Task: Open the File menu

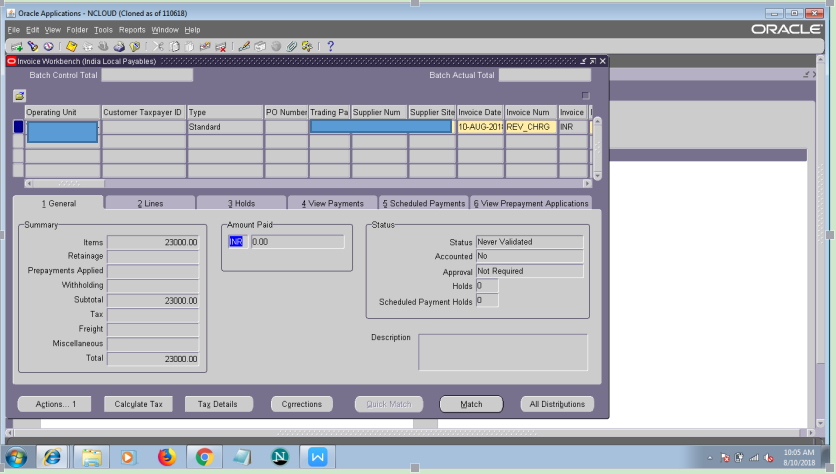Action: [x=13, y=30]
